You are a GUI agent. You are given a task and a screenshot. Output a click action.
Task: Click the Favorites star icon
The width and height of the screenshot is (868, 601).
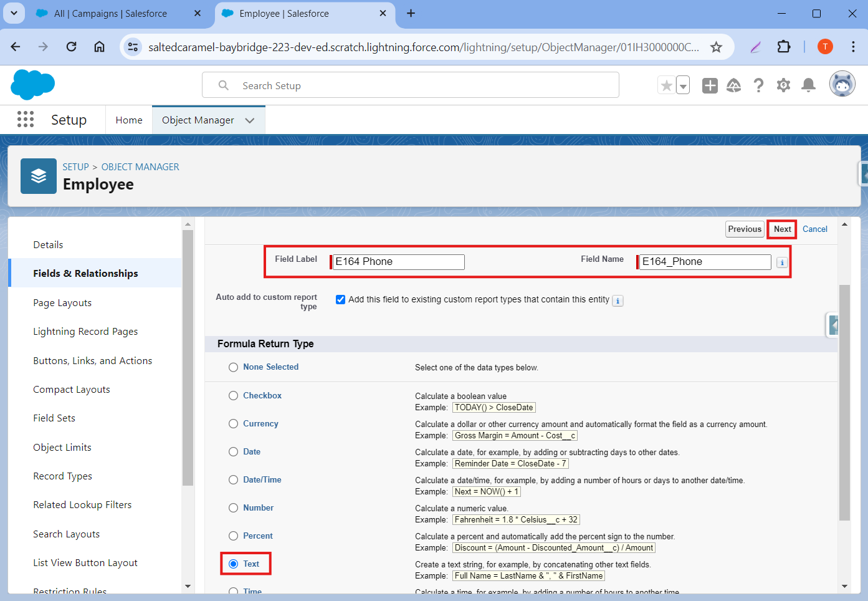(666, 85)
